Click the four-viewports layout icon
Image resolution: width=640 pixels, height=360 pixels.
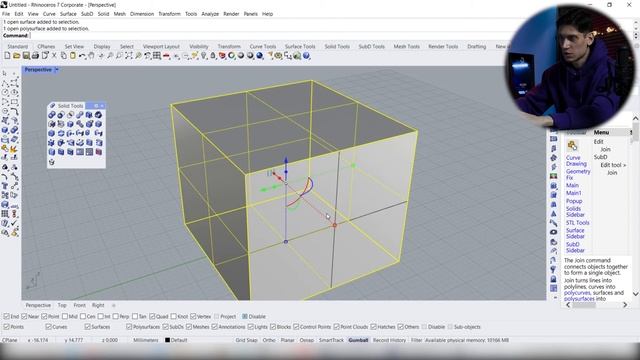pos(157,56)
